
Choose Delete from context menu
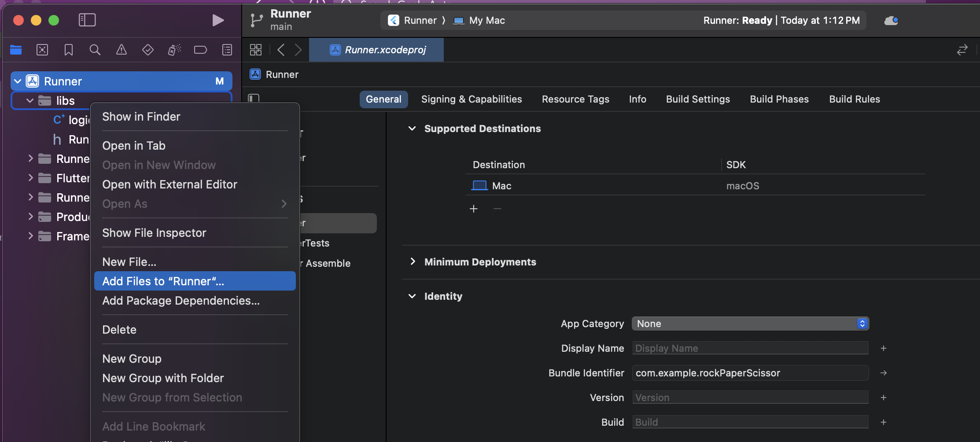(x=195, y=330)
